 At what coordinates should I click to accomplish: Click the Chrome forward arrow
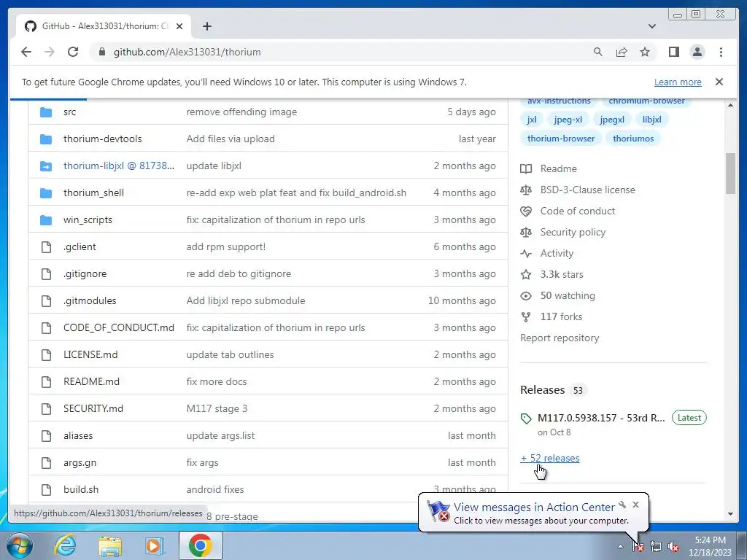click(50, 52)
